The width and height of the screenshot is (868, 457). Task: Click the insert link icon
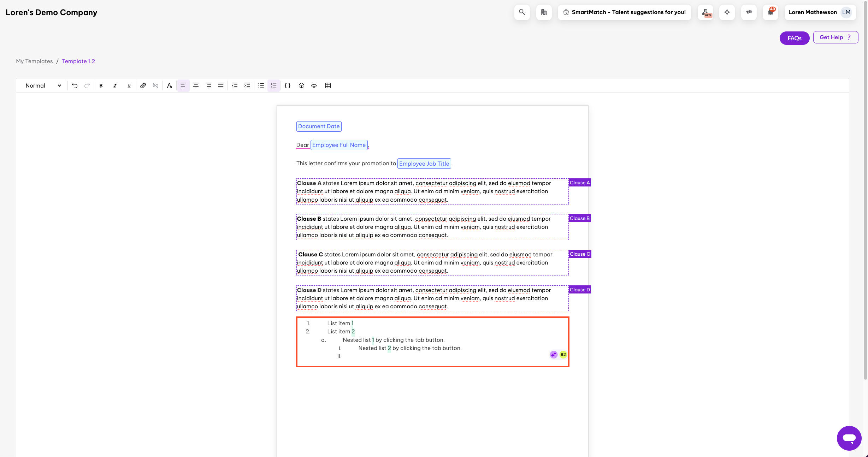143,85
